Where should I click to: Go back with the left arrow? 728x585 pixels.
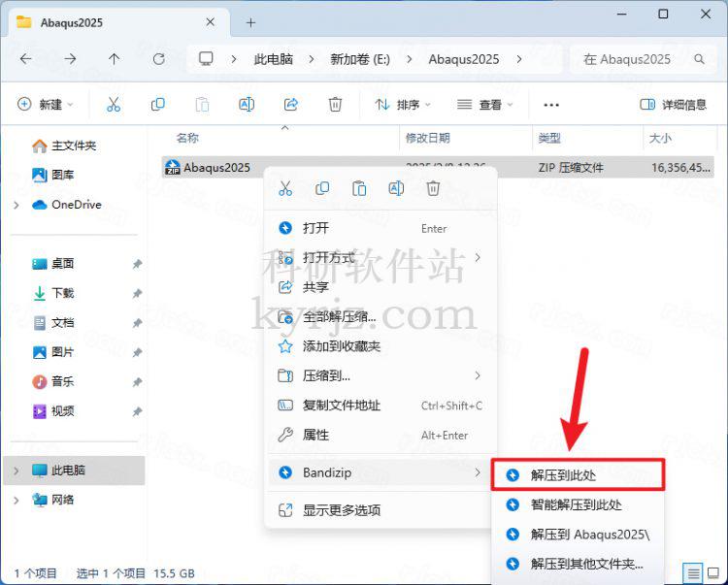[x=26, y=59]
